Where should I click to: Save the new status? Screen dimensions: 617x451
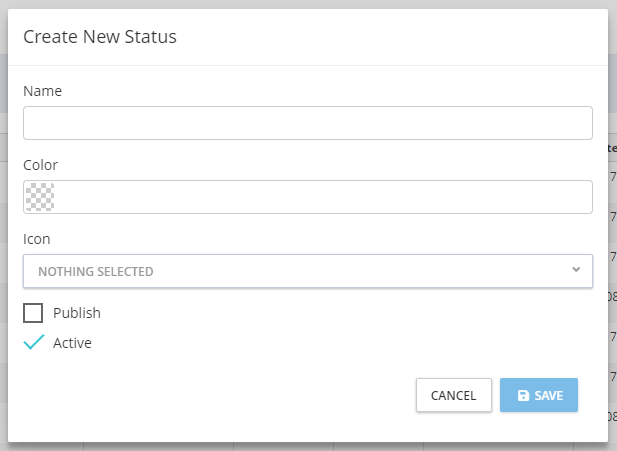539,395
